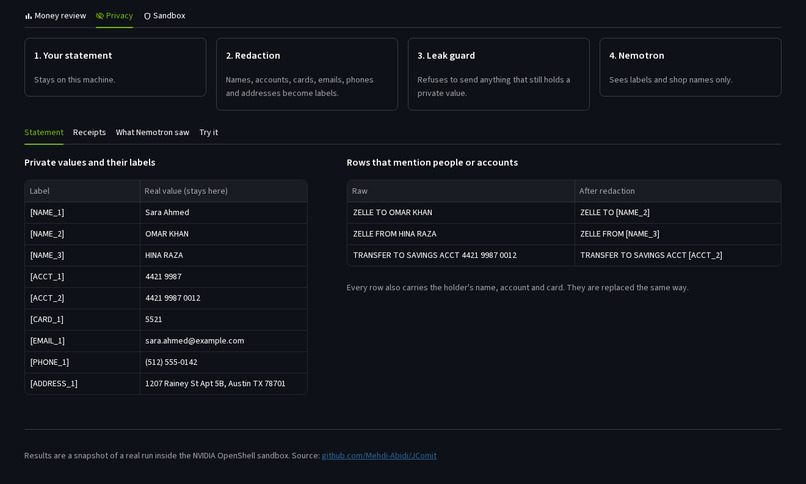Select the [CARD_1] label cell
The width and height of the screenshot is (806, 484).
pos(82,320)
